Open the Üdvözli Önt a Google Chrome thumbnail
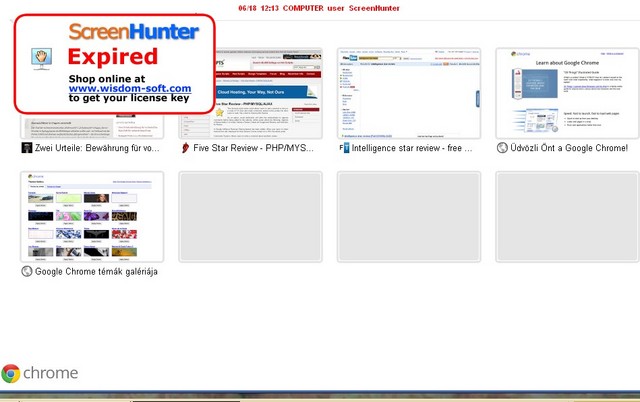The height and width of the screenshot is (402, 640). click(567, 93)
